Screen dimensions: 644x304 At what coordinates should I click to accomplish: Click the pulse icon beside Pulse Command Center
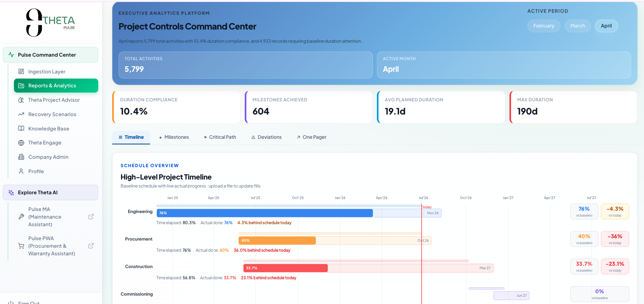click(11, 55)
